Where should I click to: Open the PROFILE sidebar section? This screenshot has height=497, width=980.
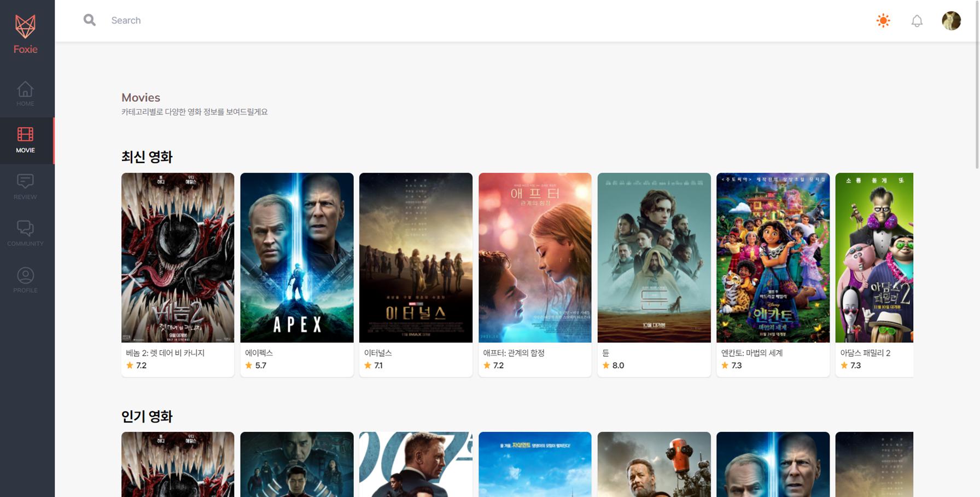tap(25, 280)
